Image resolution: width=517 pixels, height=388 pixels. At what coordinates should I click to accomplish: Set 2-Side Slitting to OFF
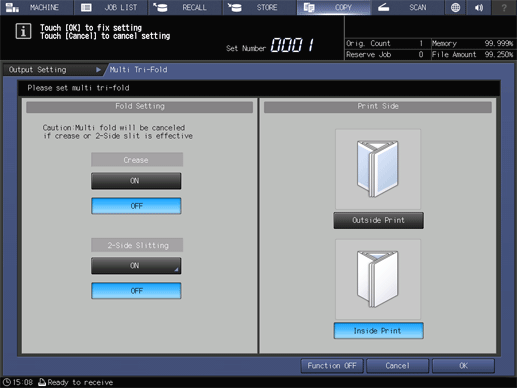pyautogui.click(x=136, y=291)
